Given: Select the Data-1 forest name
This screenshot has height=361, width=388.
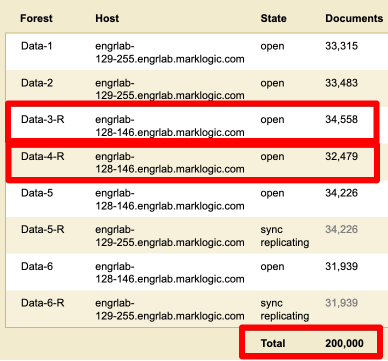Looking at the screenshot, I should click(x=37, y=46).
